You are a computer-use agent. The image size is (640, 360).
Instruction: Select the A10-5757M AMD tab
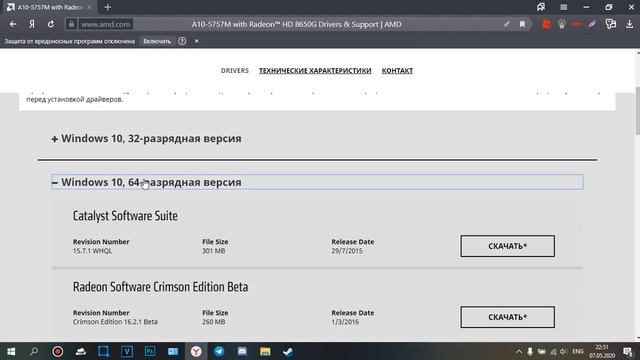[49, 7]
